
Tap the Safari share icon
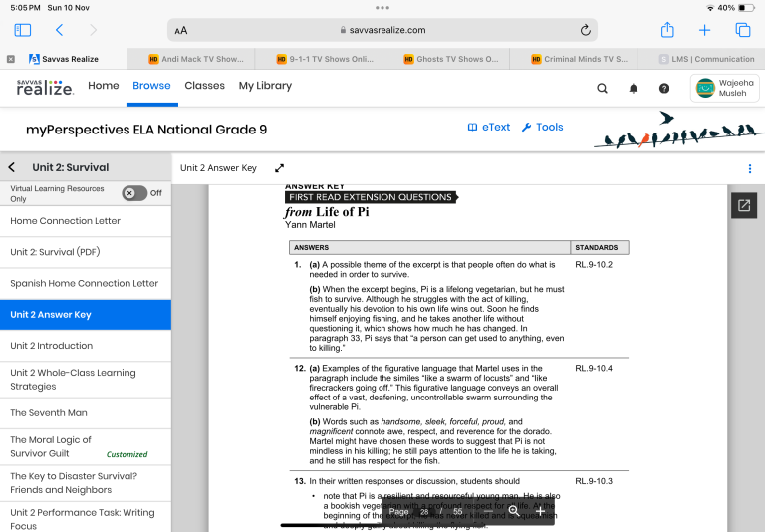coord(667,30)
